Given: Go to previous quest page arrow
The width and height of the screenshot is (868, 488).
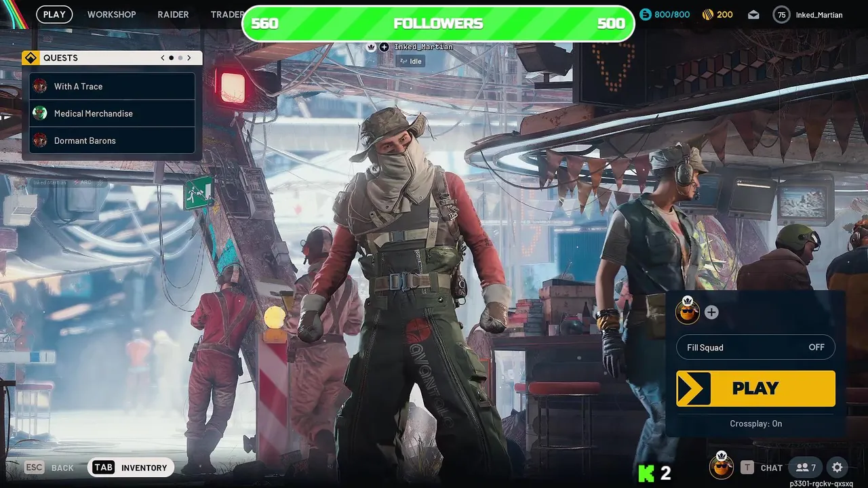Looking at the screenshot, I should 163,58.
